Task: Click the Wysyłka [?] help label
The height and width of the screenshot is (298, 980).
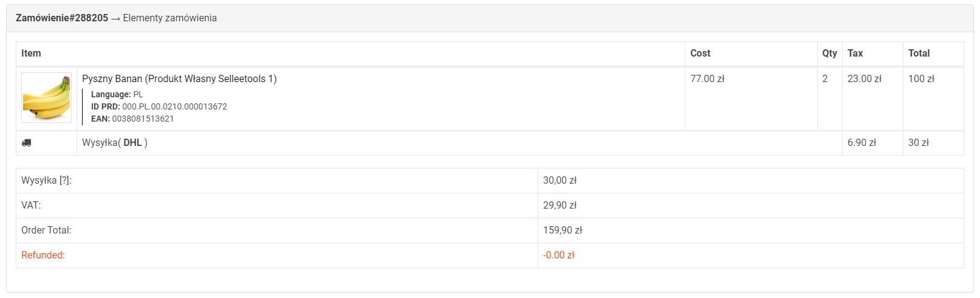Action: pos(46,181)
